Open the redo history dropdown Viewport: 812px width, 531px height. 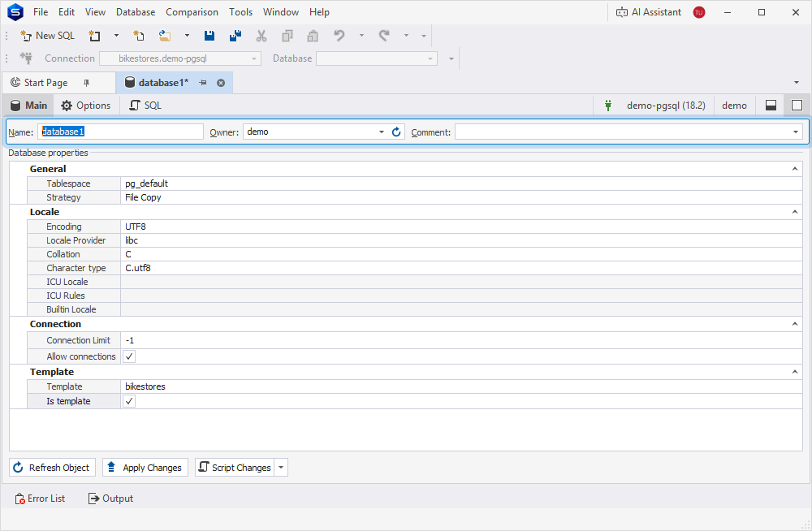(x=406, y=36)
